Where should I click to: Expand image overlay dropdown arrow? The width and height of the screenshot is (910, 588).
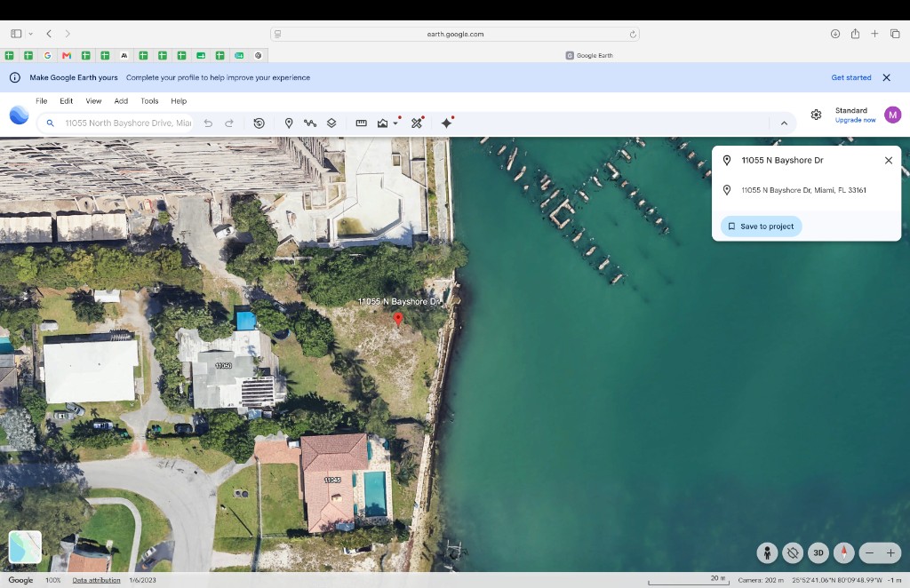395,123
